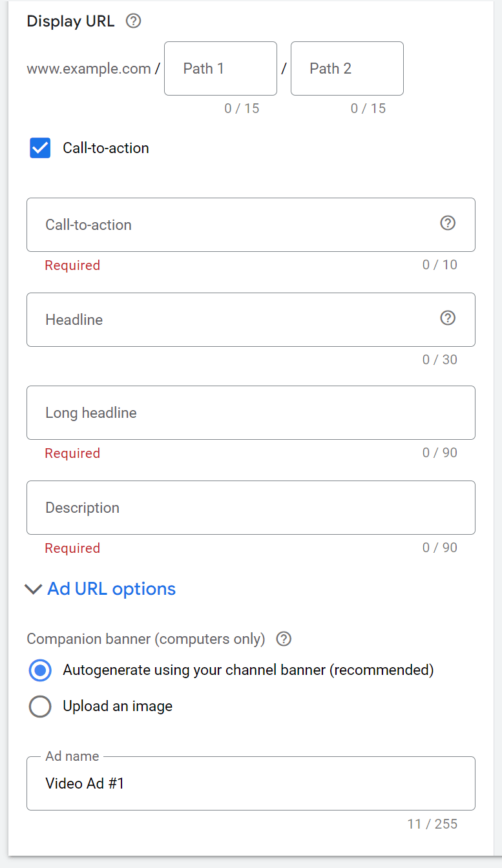This screenshot has height=868, width=502.
Task: Click the Description input box
Action: tap(251, 508)
